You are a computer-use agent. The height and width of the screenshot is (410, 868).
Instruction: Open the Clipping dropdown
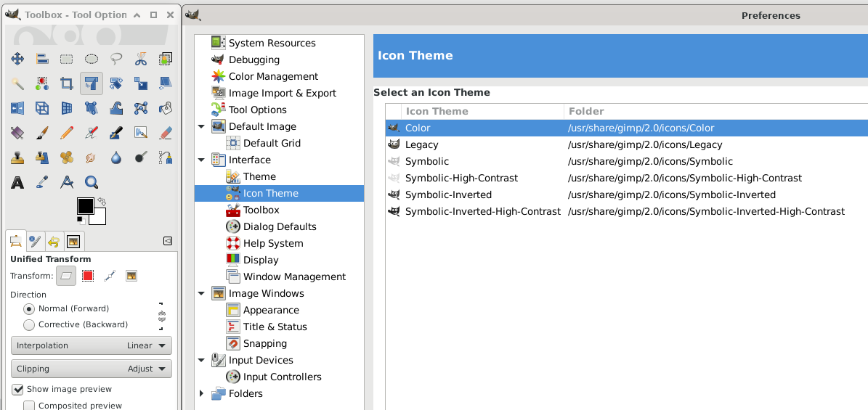[x=92, y=369]
